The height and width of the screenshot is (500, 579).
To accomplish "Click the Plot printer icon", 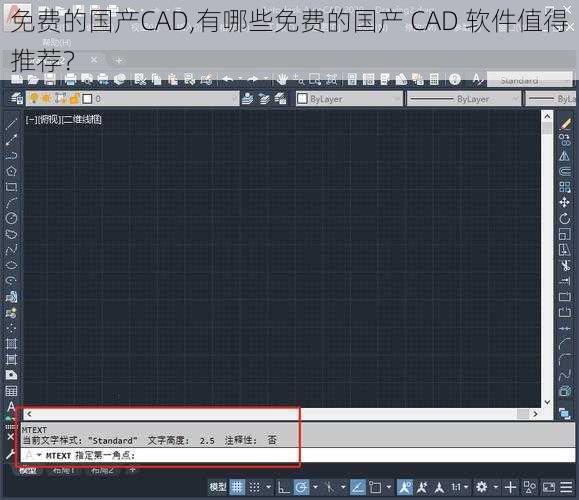I will [70, 79].
